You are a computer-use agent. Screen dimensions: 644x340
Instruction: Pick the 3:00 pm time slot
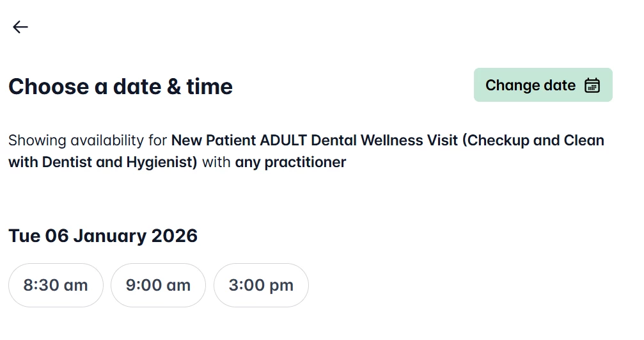[261, 286]
